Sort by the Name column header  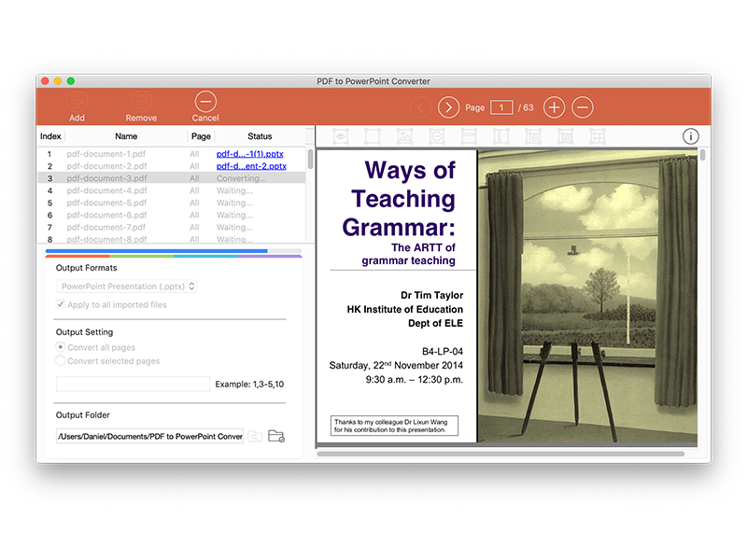[126, 136]
